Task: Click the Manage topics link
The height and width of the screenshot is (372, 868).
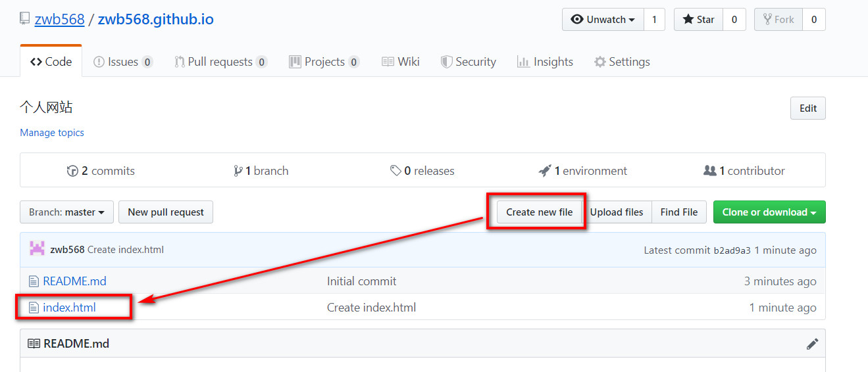Action: pos(52,133)
